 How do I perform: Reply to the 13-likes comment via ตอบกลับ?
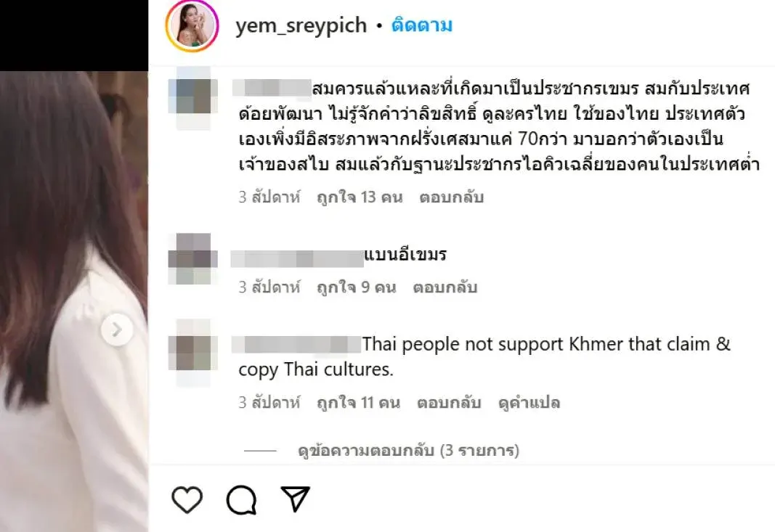[451, 197]
